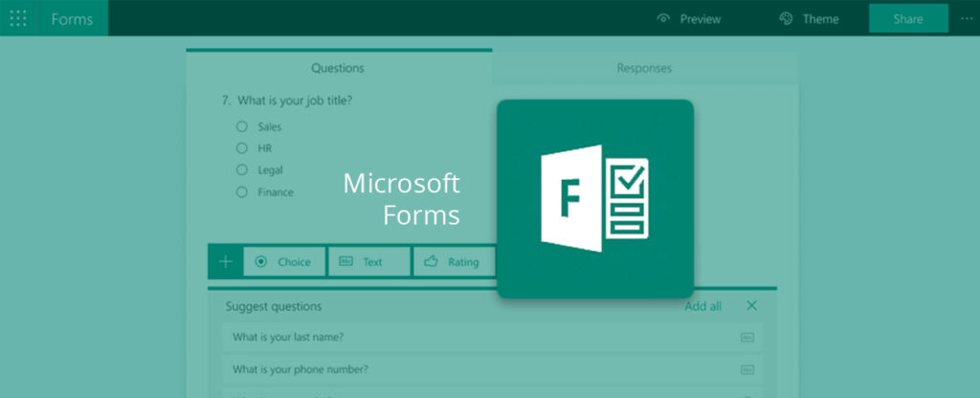This screenshot has width=980, height=398.
Task: Select the Sales radio option
Action: (x=242, y=126)
